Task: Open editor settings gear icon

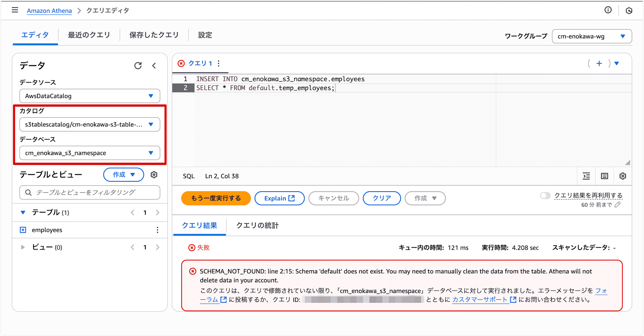Action: (x=623, y=176)
